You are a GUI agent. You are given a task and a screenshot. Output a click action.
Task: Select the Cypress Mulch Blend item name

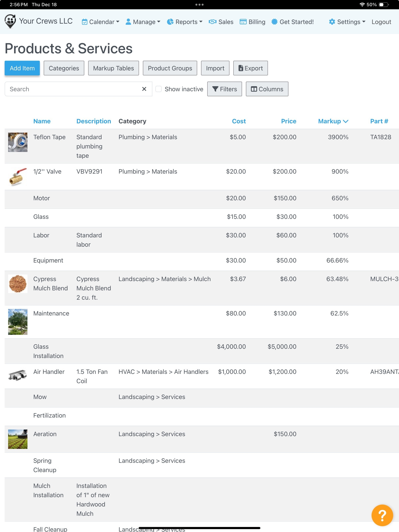coord(50,284)
